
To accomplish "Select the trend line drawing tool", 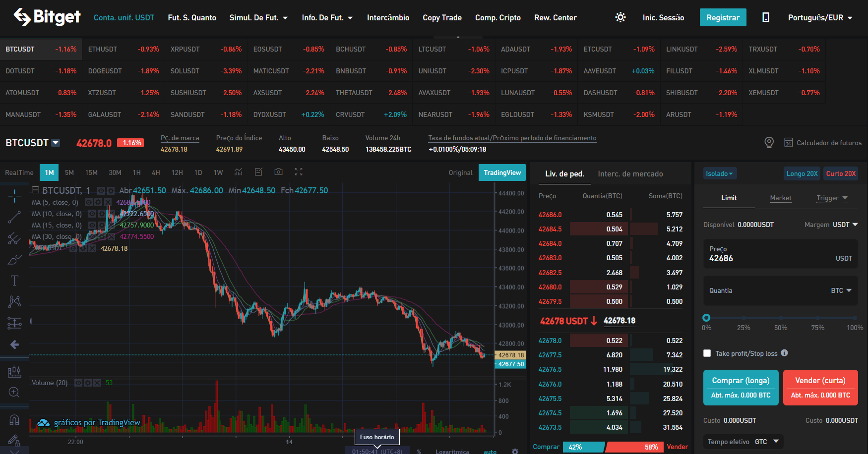I will pyautogui.click(x=14, y=217).
